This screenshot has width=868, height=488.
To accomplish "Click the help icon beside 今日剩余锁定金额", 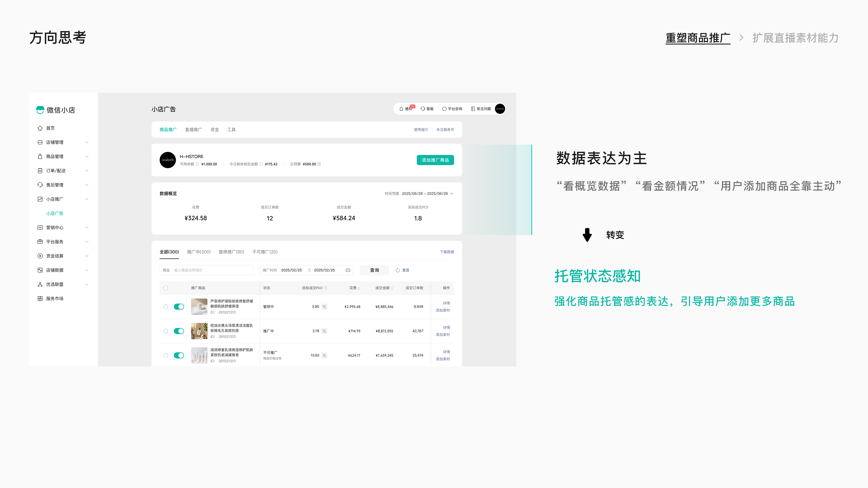I will click(x=261, y=164).
